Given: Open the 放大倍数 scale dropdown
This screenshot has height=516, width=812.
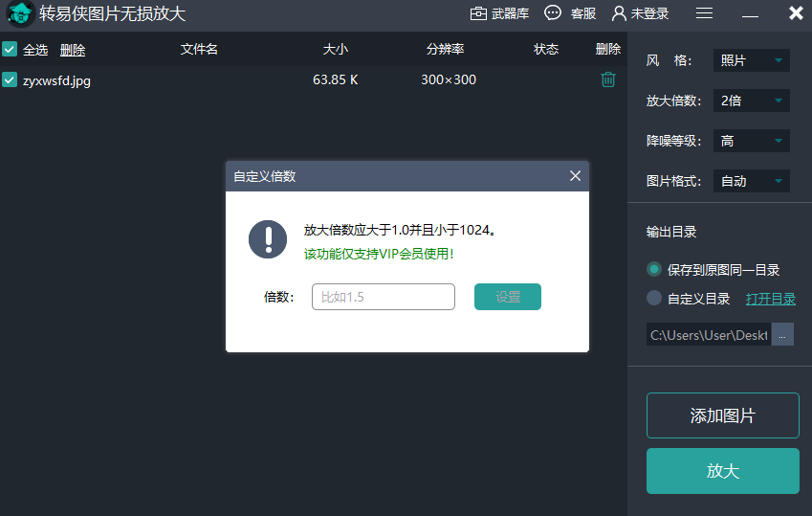Looking at the screenshot, I should pyautogui.click(x=752, y=101).
